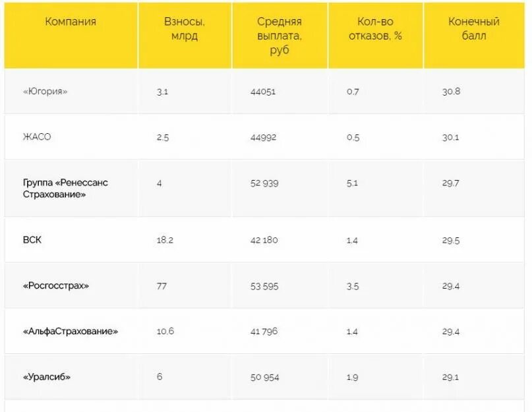Viewport: 532px width, 412px height.
Task: Click the Взносы, млрд column header
Action: 184,28
